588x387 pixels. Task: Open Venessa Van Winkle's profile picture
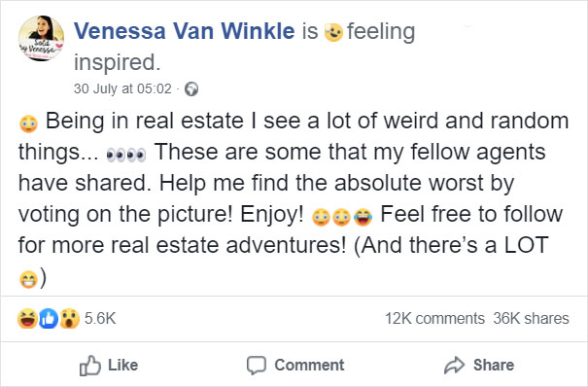tap(41, 38)
